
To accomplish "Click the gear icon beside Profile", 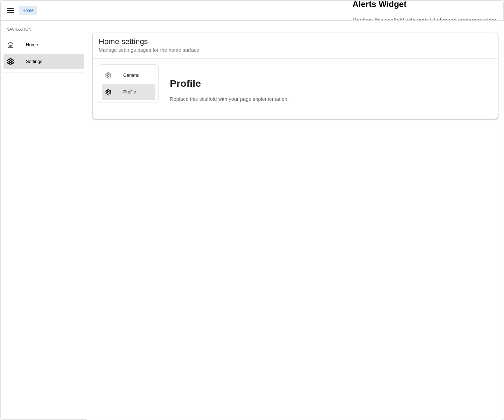I will click(x=108, y=92).
